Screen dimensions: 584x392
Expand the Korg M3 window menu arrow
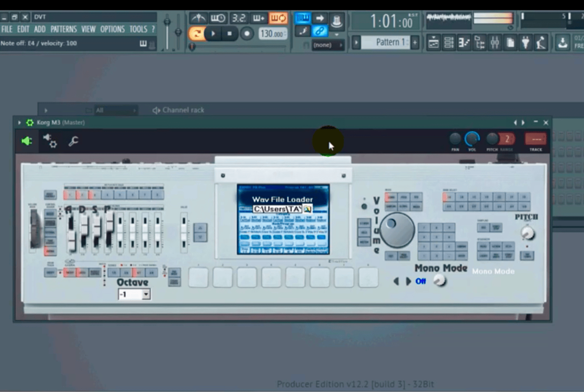pos(19,122)
